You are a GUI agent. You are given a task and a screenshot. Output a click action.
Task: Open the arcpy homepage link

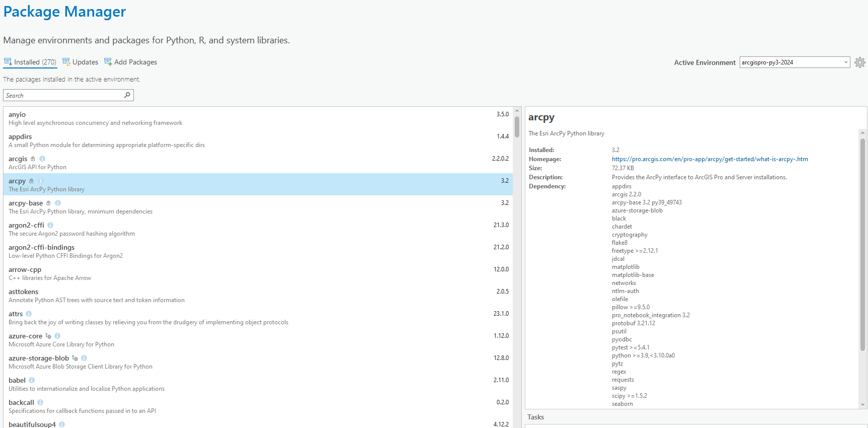point(710,159)
